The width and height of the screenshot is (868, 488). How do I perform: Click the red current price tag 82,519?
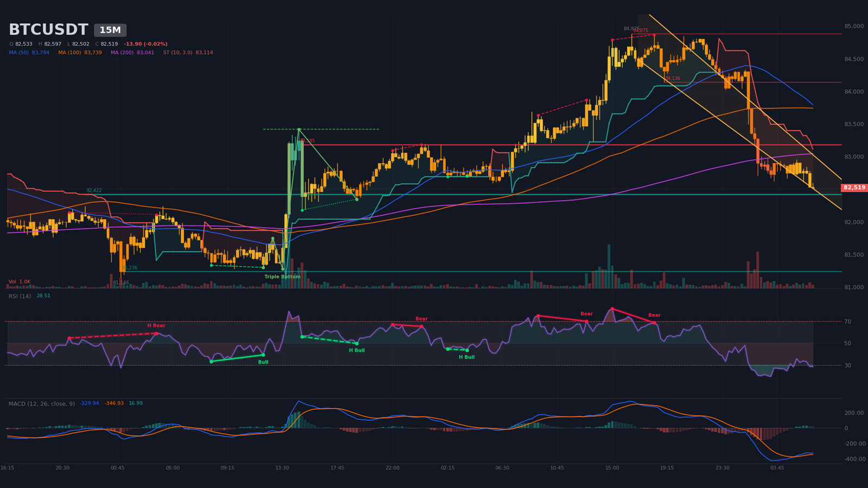coord(854,188)
